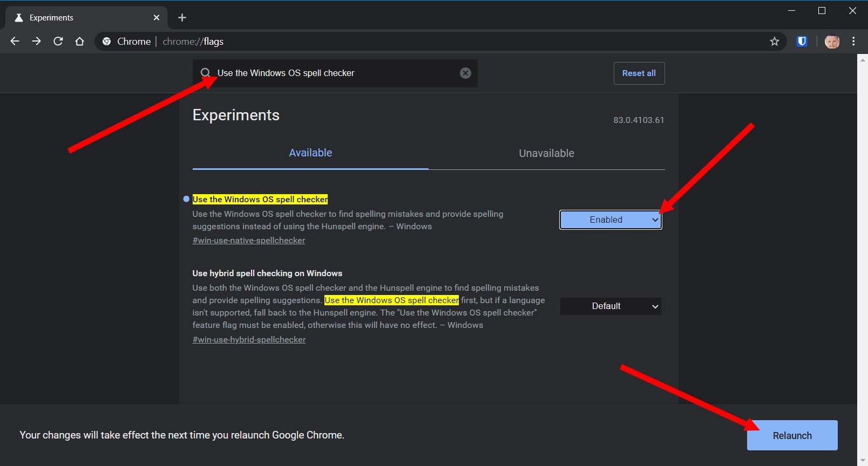This screenshot has height=466, width=868.
Task: Switch to the Available tab
Action: [x=310, y=153]
